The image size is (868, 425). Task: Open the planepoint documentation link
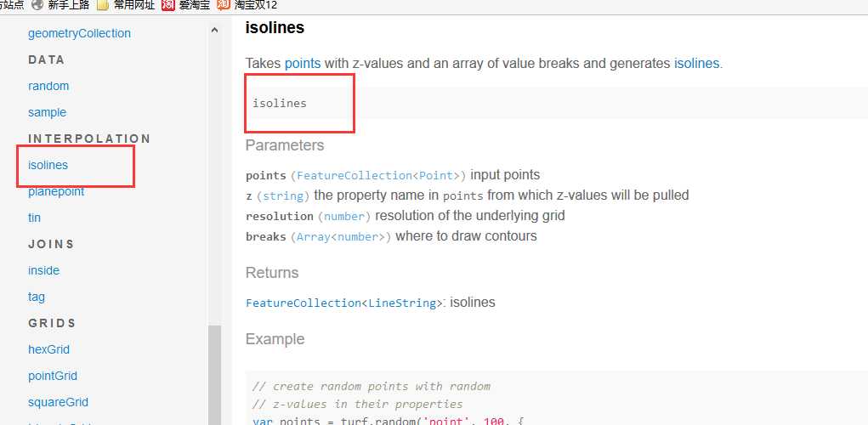[56, 191]
